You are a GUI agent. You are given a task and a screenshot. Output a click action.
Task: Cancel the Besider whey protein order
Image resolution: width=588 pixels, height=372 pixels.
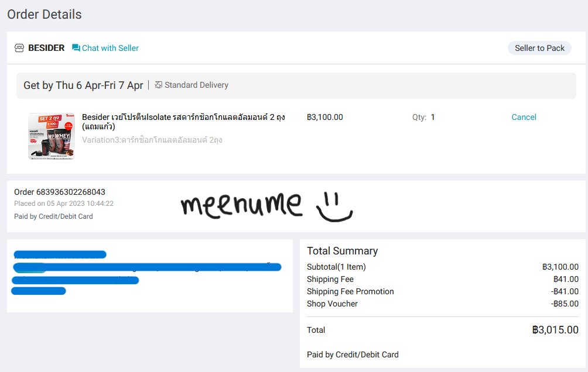(x=524, y=117)
